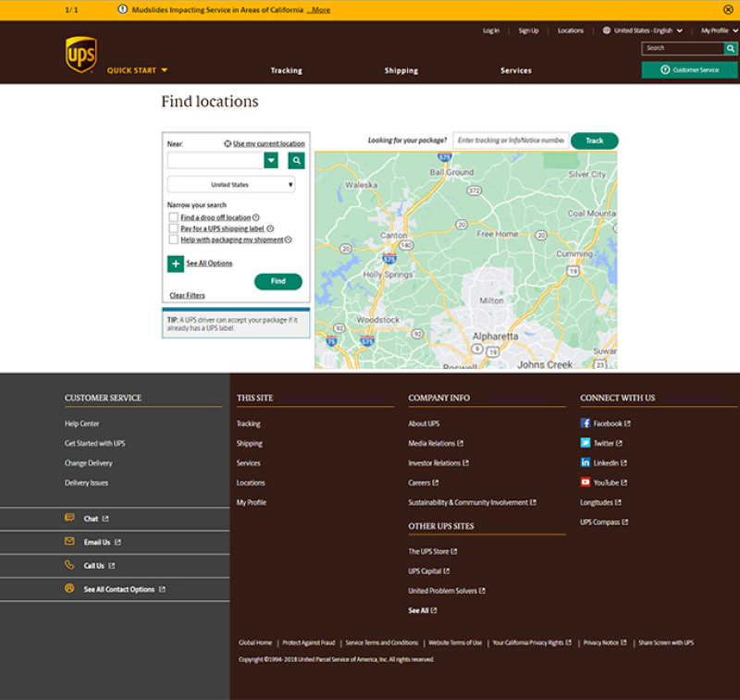740x700 pixels.
Task: Click the green Find button
Action: click(278, 281)
